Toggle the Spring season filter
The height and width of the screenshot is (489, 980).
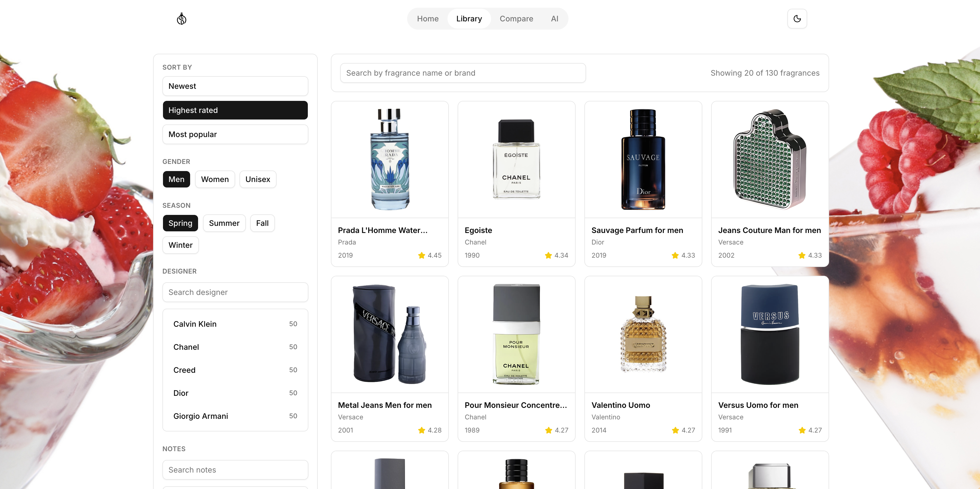pyautogui.click(x=180, y=223)
